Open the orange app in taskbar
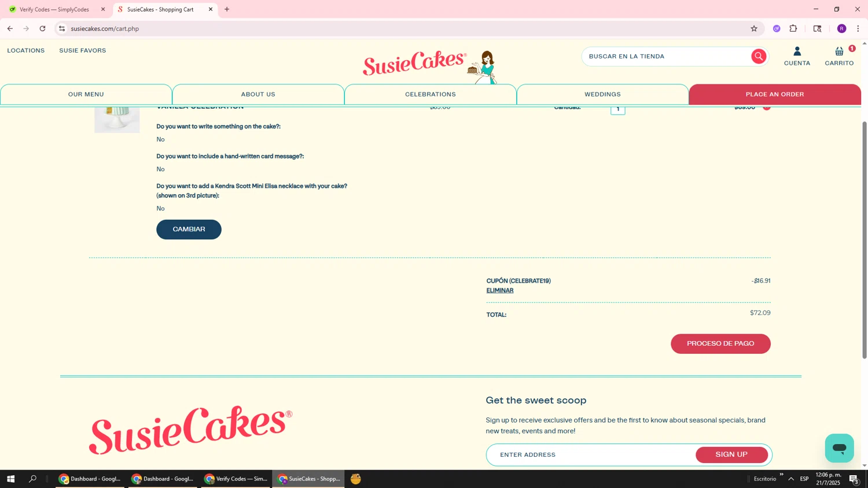The height and width of the screenshot is (488, 868). (356, 479)
